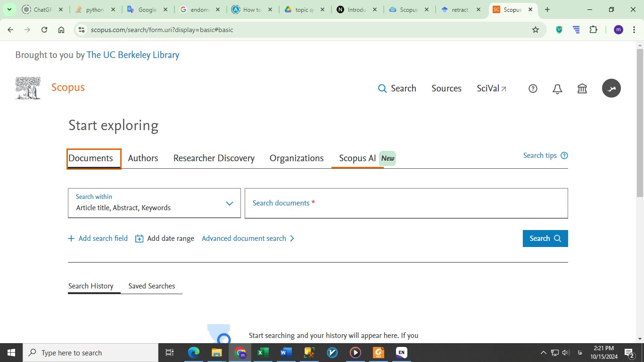Click the Advanced document search chevron
The height and width of the screenshot is (362, 644).
(292, 239)
